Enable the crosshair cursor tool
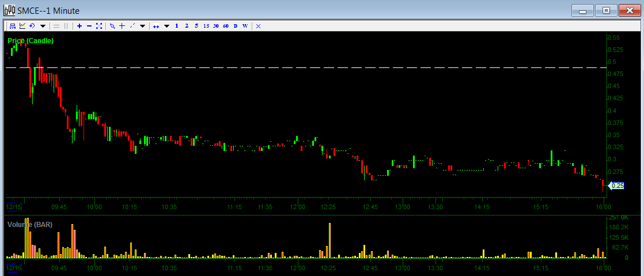Viewport: 644px width, 276px height. [x=122, y=26]
